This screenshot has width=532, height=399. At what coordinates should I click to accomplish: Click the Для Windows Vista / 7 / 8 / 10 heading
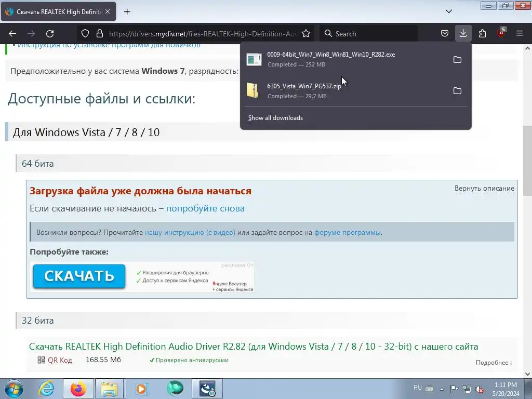click(86, 132)
